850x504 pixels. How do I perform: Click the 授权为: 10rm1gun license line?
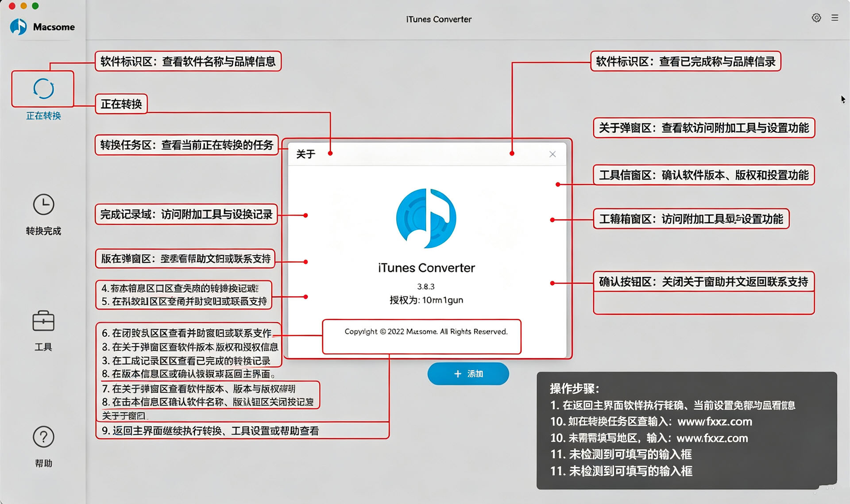426,300
